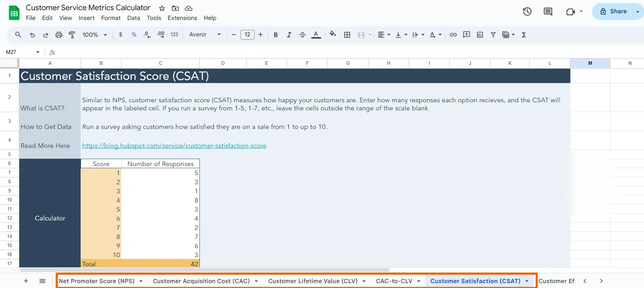Viewport: 644px width, 288px height.
Task: Expand the Name box dropdown arrow
Action: click(x=38, y=52)
